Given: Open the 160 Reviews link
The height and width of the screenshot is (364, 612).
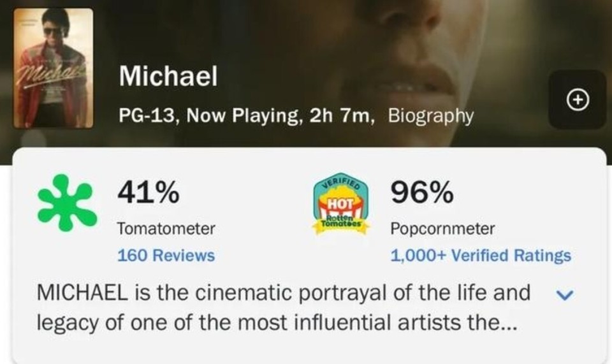Looking at the screenshot, I should click(x=166, y=256).
